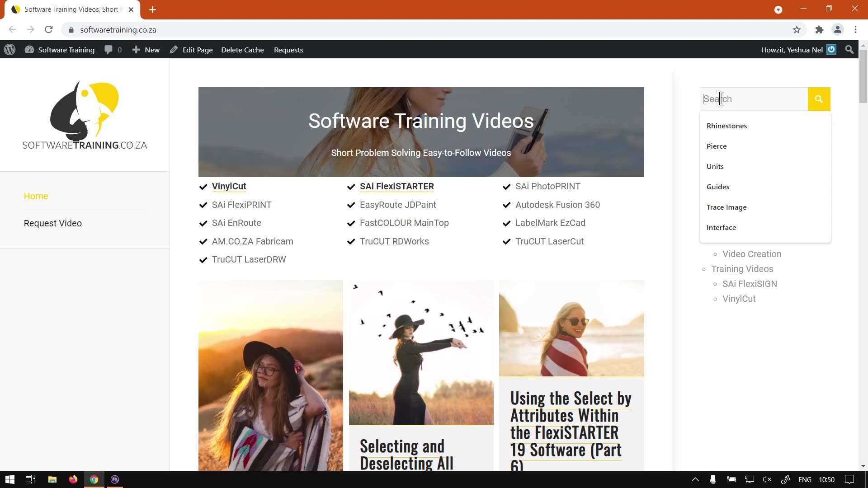Image resolution: width=868 pixels, height=488 pixels.
Task: Choose Trace Image from the suggestions
Action: [726, 207]
